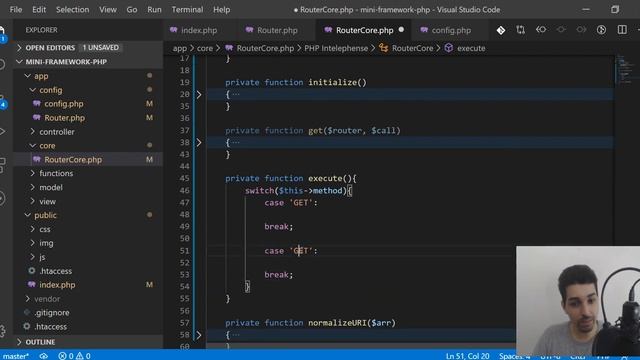The image size is (640, 360).
Task: Open the Run menu
Action: point(154,9)
